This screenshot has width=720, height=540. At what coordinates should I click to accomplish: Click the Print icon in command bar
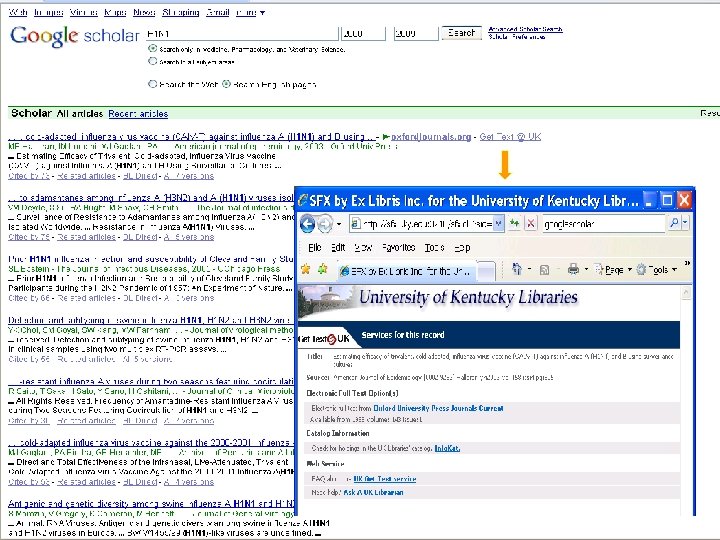(x=573, y=270)
